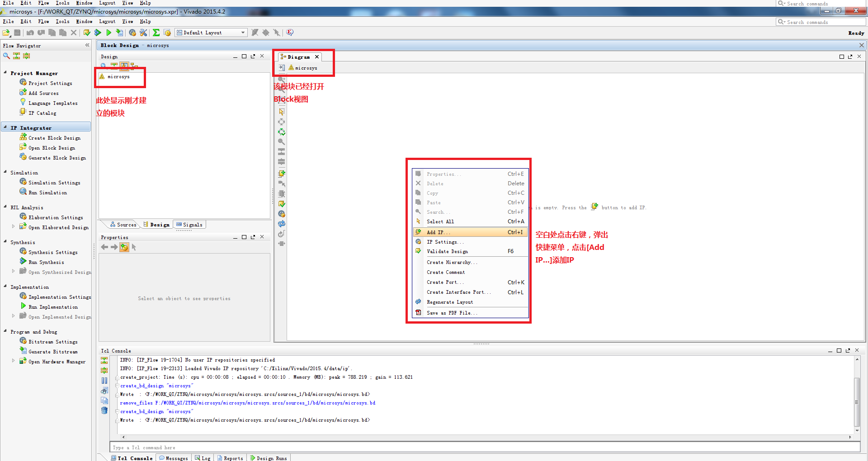868x461 pixels.
Task: Collapse the Simulation section
Action: click(x=5, y=172)
